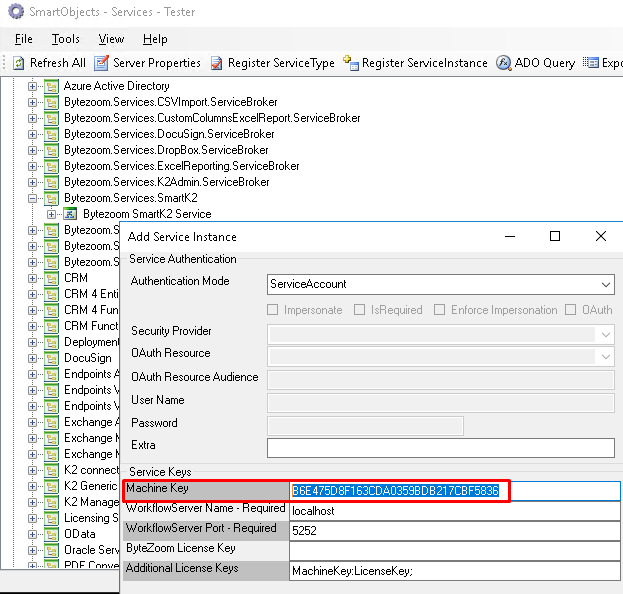Select Bytezoom.Services.ExcelReporting.ServiceBroker tree item
This screenshot has height=594, width=623.
pos(182,166)
